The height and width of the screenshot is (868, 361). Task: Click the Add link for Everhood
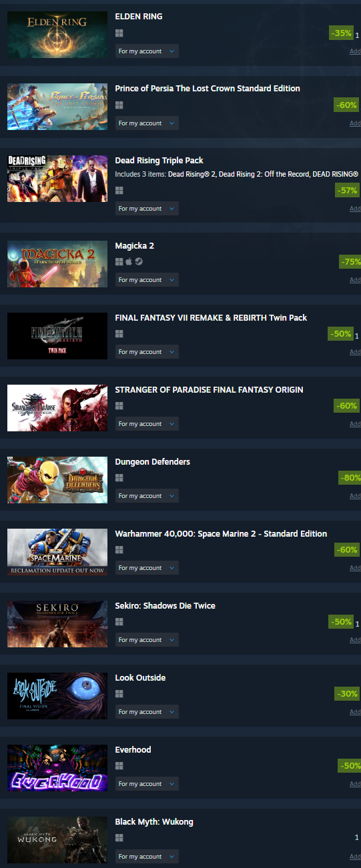(x=355, y=784)
